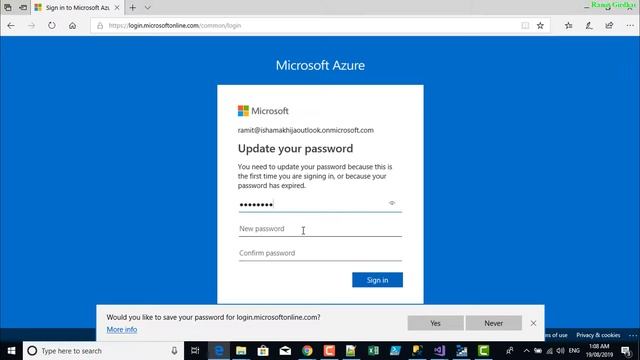Choose Never for saving the password

493,323
